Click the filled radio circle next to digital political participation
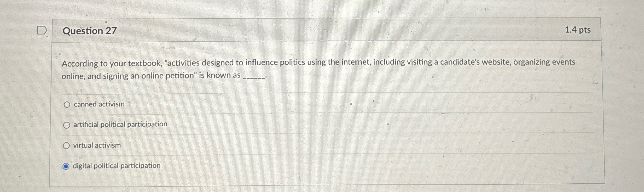This screenshot has width=644, height=192. [66, 165]
